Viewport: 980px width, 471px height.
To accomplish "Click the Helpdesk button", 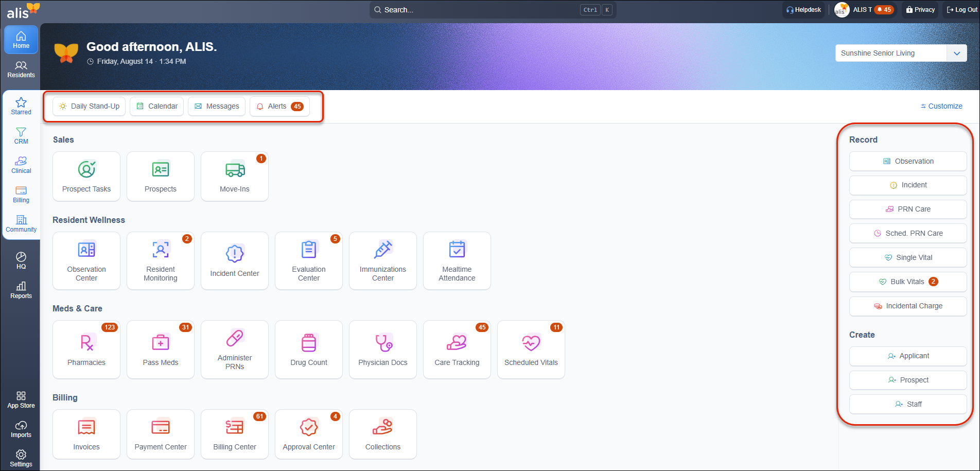I will [803, 10].
